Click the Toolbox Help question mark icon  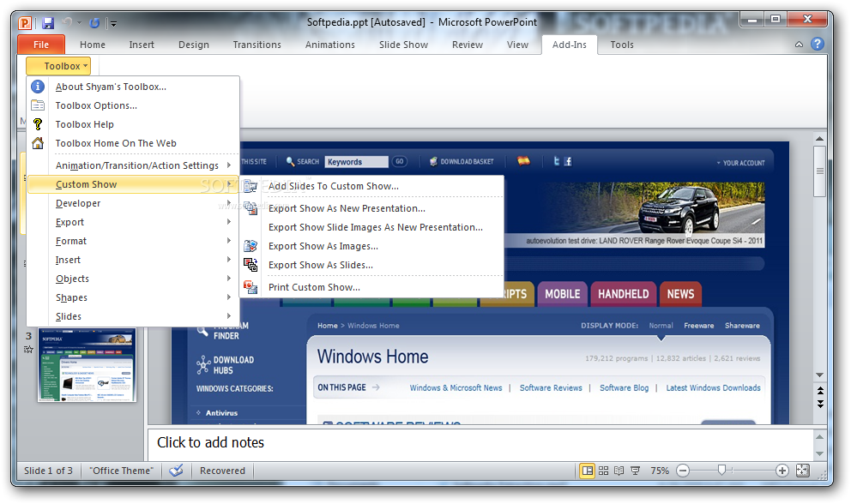tap(38, 124)
